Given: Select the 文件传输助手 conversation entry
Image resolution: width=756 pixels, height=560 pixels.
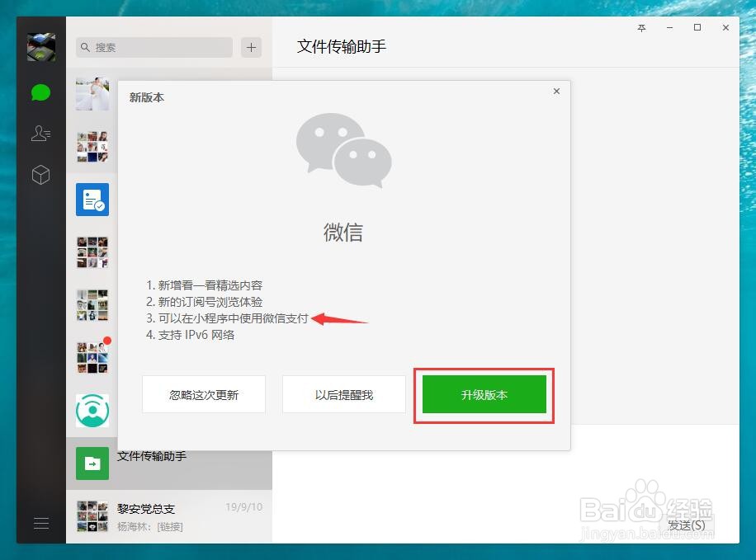Looking at the screenshot, I should pos(165,463).
